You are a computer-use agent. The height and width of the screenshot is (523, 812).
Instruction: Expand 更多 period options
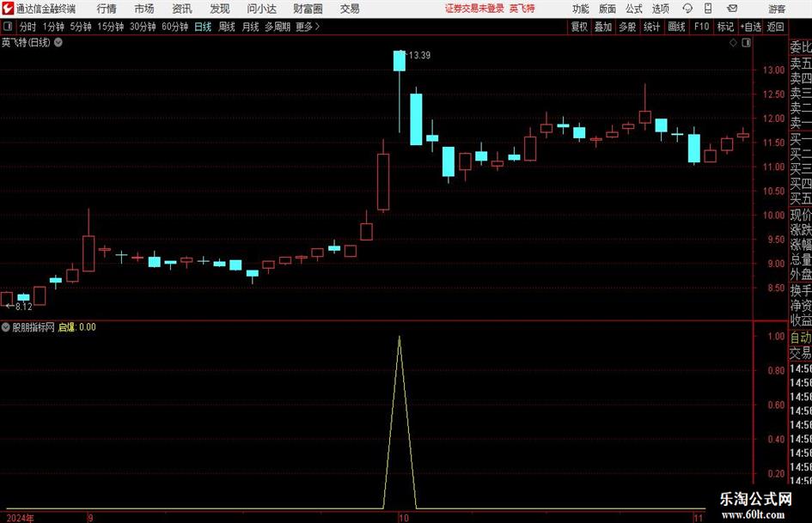pyautogui.click(x=308, y=27)
